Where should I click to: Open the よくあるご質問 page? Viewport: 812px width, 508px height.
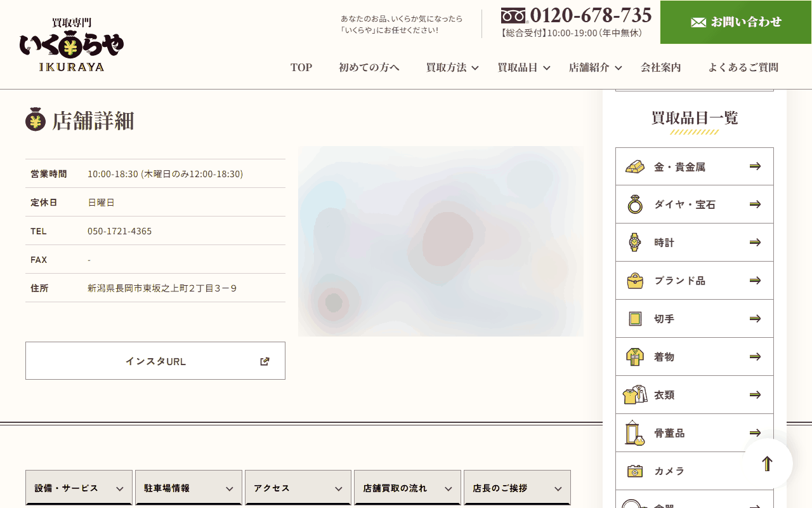[743, 67]
